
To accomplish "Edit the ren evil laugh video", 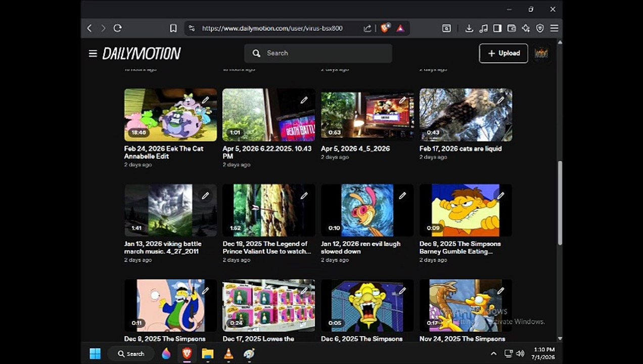I will (x=402, y=196).
